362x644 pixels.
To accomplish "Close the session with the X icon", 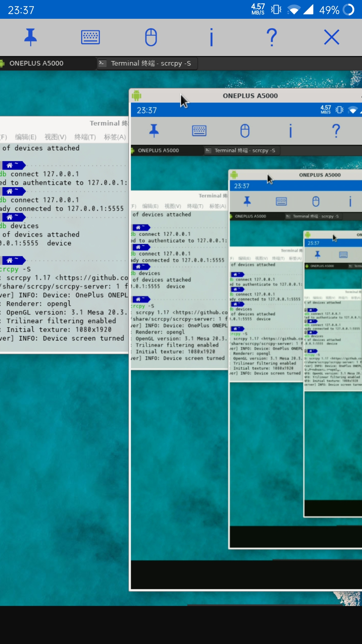I will coord(332,37).
